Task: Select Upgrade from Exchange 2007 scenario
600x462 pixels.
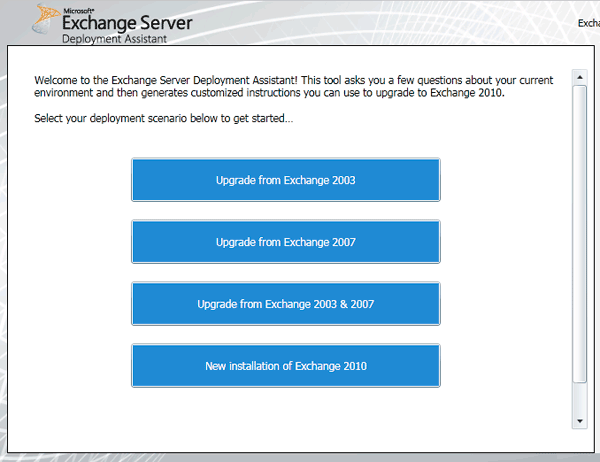Action: pos(286,242)
